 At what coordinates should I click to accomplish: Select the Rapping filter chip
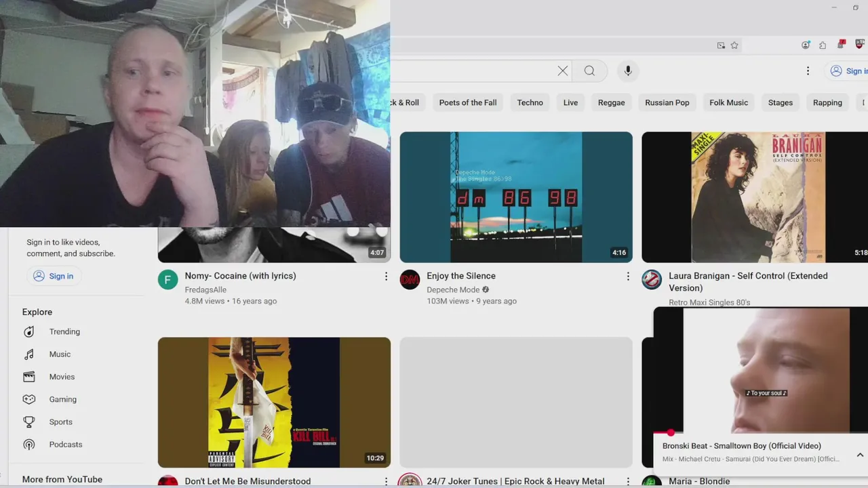click(827, 102)
